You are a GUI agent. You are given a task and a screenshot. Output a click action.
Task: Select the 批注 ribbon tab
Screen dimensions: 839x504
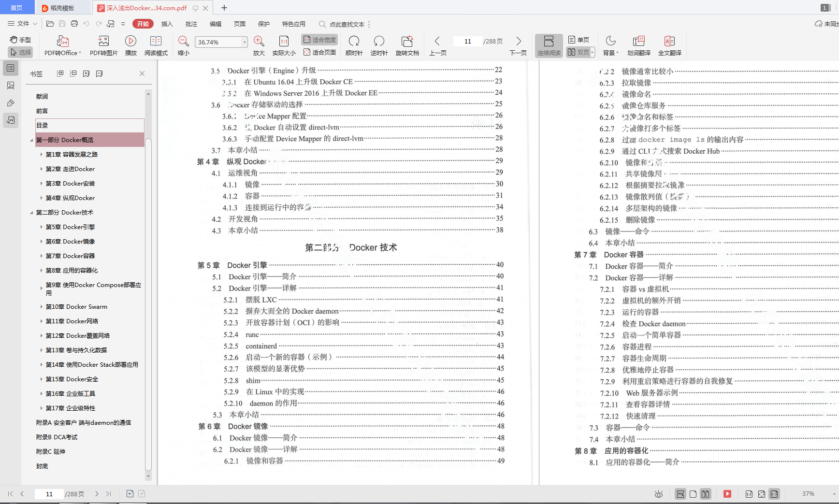191,24
